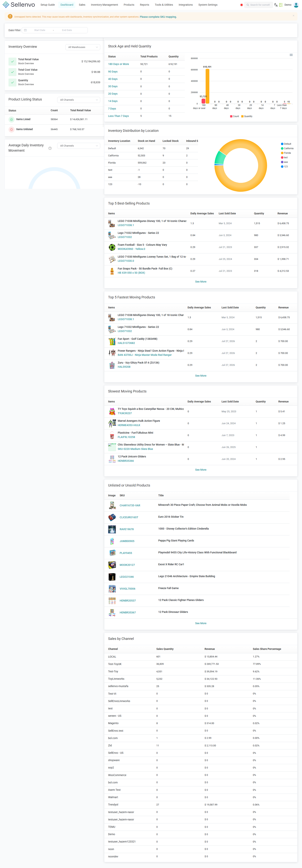Image resolution: width=302 pixels, height=868 pixels.
Task: Click See More under Top 5 Best-Selling Products
Action: [x=201, y=282]
